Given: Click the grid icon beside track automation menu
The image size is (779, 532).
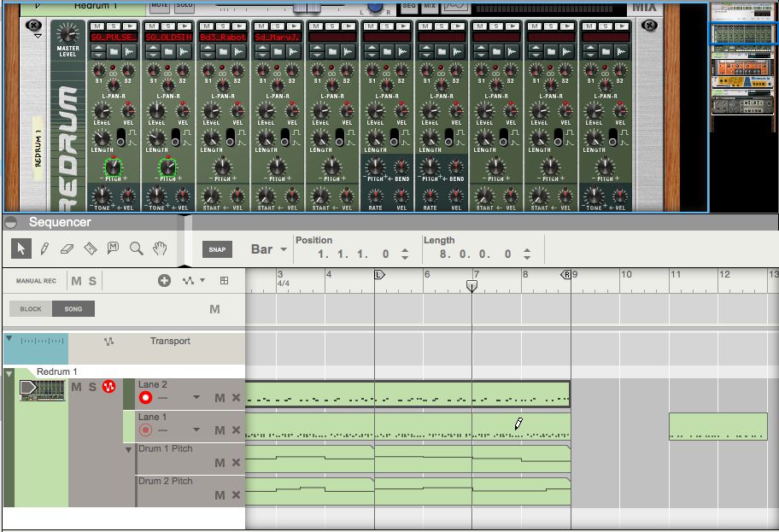Looking at the screenshot, I should 224,281.
